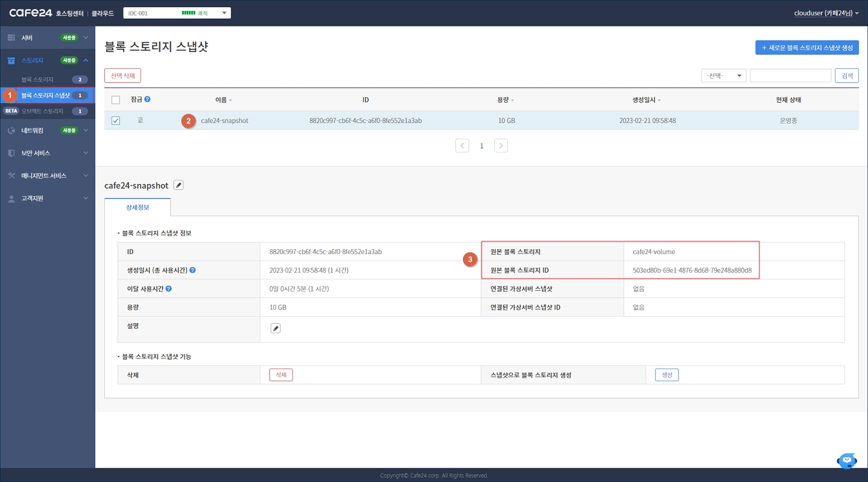Click help icon beside 이달 사용시간
Viewport: 868px width, 482px height.
[x=168, y=289]
